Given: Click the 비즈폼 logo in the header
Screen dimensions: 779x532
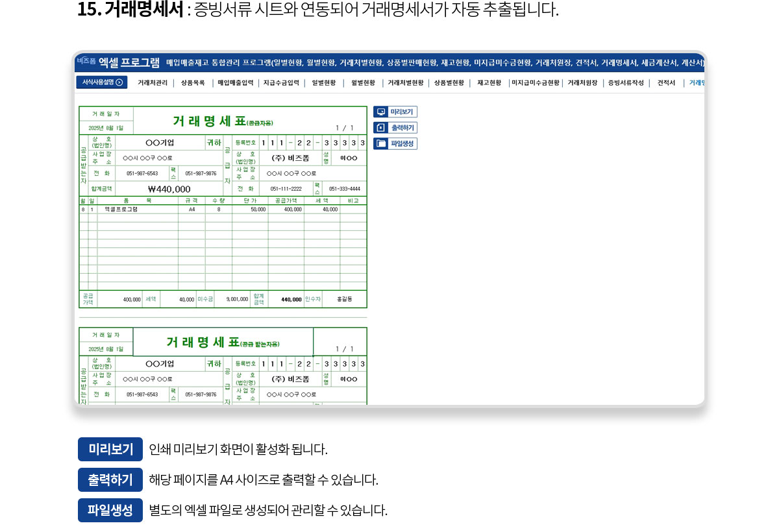Looking at the screenshot, I should coord(86,61).
